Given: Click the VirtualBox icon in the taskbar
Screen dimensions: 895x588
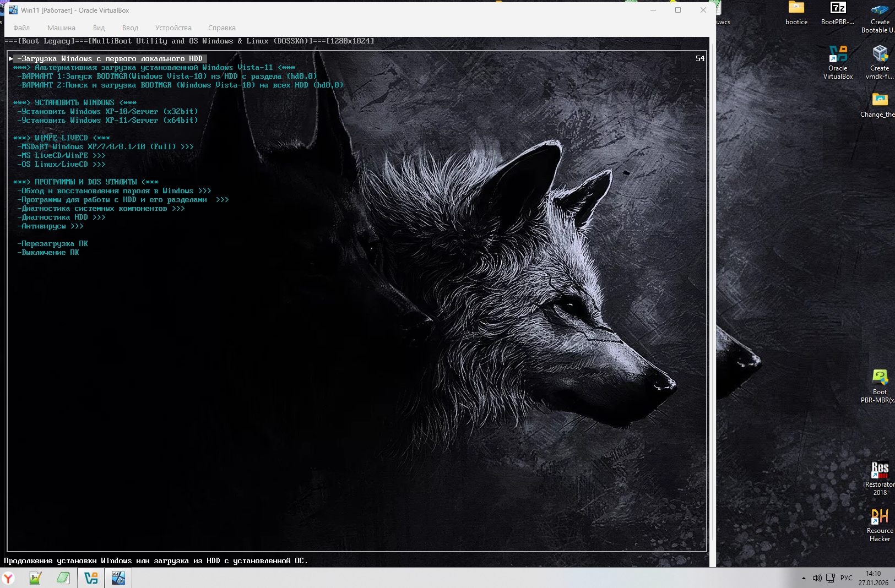Looking at the screenshot, I should point(91,578).
